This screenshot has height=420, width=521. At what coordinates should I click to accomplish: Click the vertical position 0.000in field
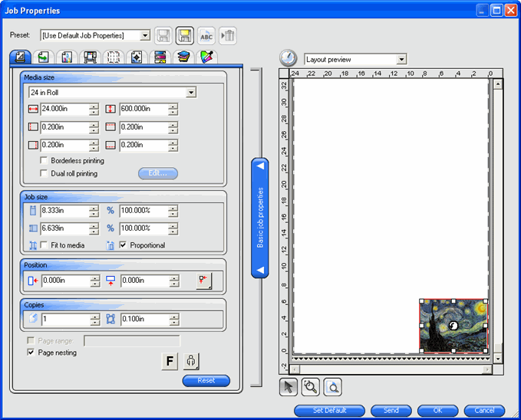(x=145, y=281)
